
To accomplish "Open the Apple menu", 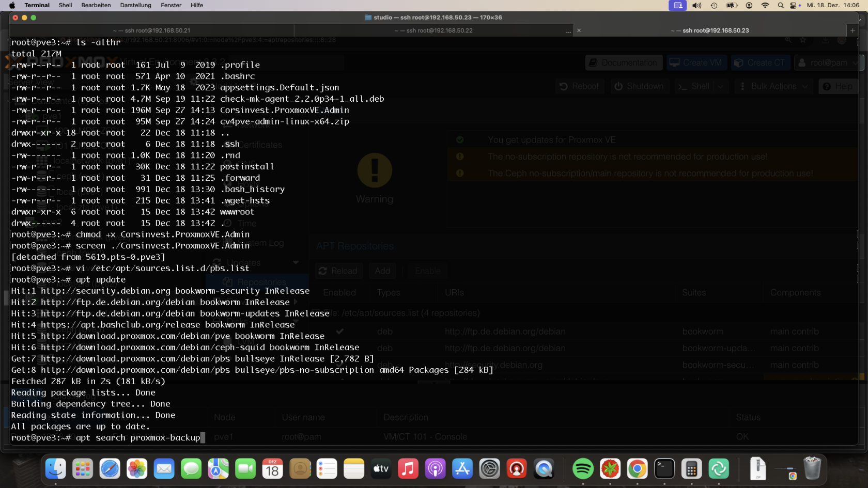I will tap(12, 5).
